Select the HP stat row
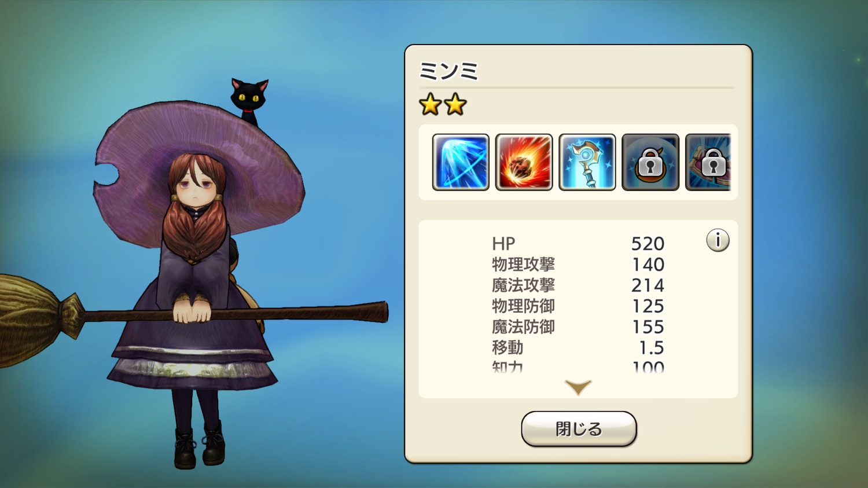Image resolution: width=868 pixels, height=488 pixels. coord(578,244)
